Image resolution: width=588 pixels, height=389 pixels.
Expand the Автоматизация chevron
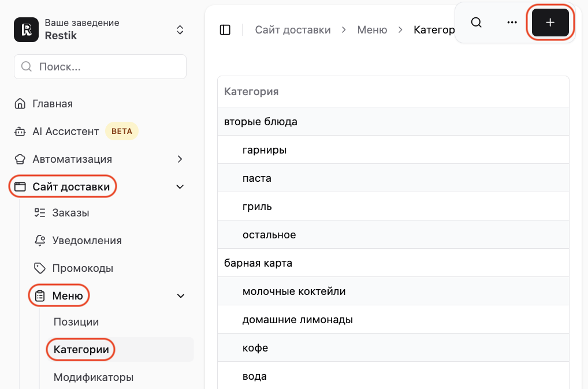pyautogui.click(x=180, y=159)
